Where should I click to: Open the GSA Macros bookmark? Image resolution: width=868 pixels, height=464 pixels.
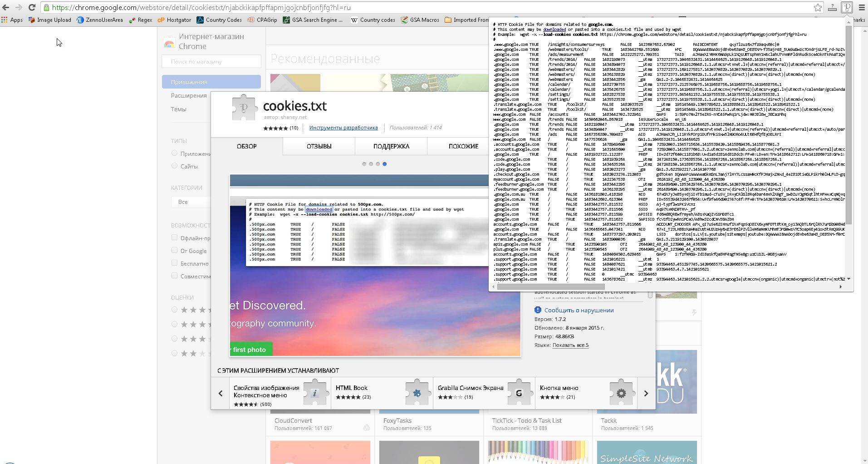click(420, 20)
